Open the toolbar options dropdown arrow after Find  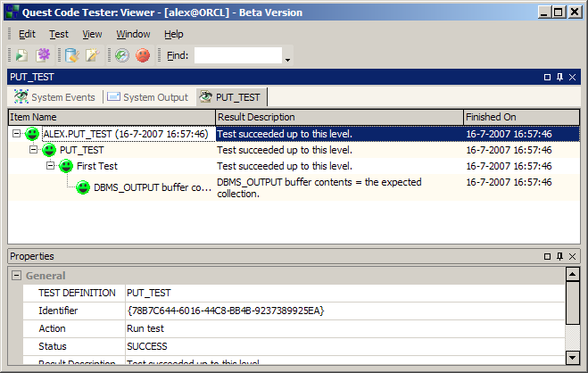click(288, 60)
